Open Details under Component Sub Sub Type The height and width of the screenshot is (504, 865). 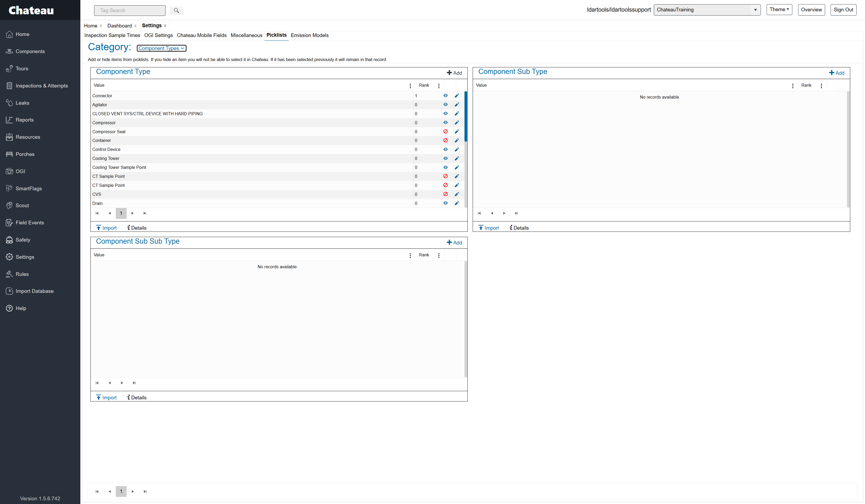tap(137, 397)
